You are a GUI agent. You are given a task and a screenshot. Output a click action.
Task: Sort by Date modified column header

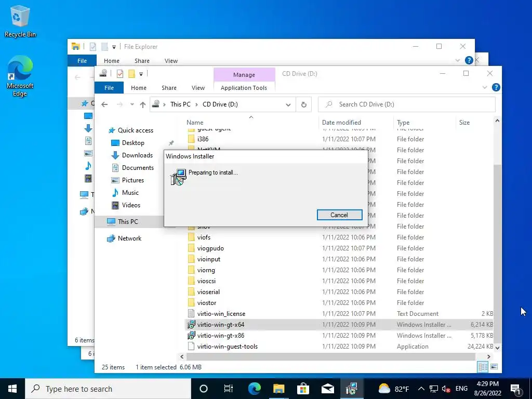click(341, 123)
